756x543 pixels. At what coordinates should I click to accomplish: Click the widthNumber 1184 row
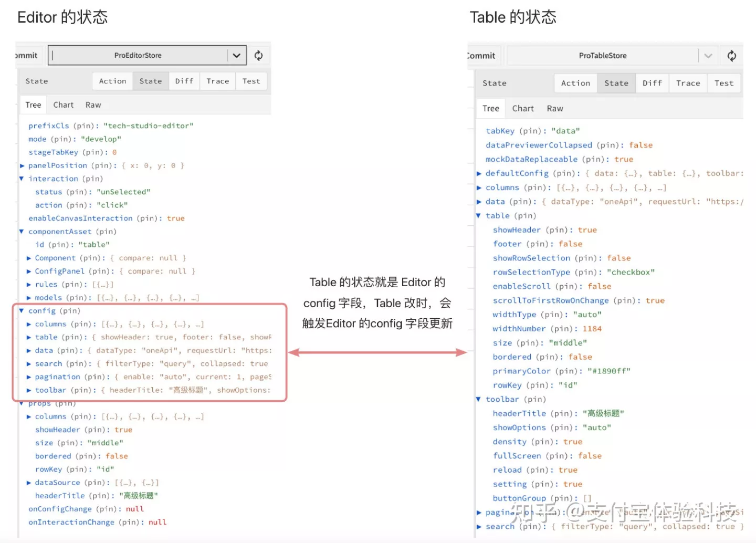pyautogui.click(x=547, y=329)
